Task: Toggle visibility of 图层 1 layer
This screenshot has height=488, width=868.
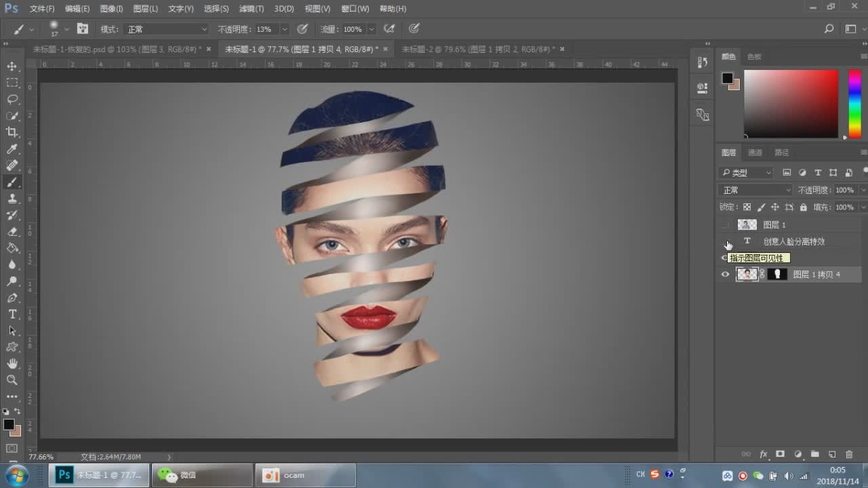Action: tap(726, 224)
